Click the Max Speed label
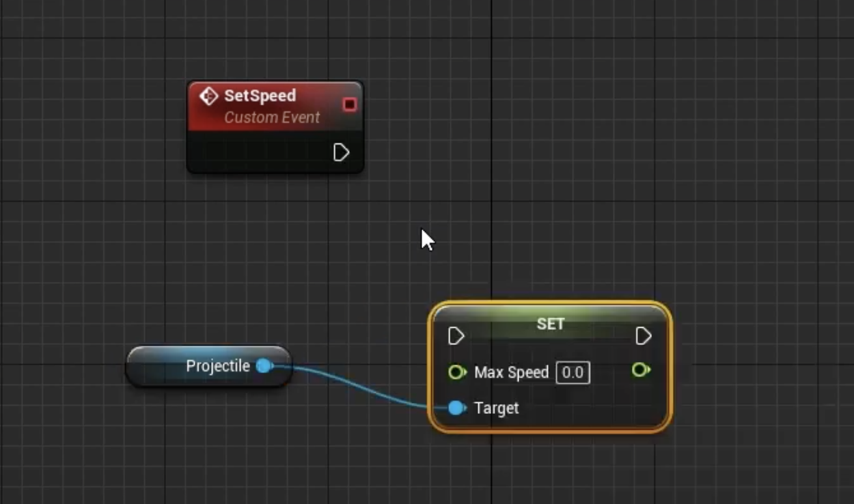Screen dimensions: 854x504 [x=511, y=372]
